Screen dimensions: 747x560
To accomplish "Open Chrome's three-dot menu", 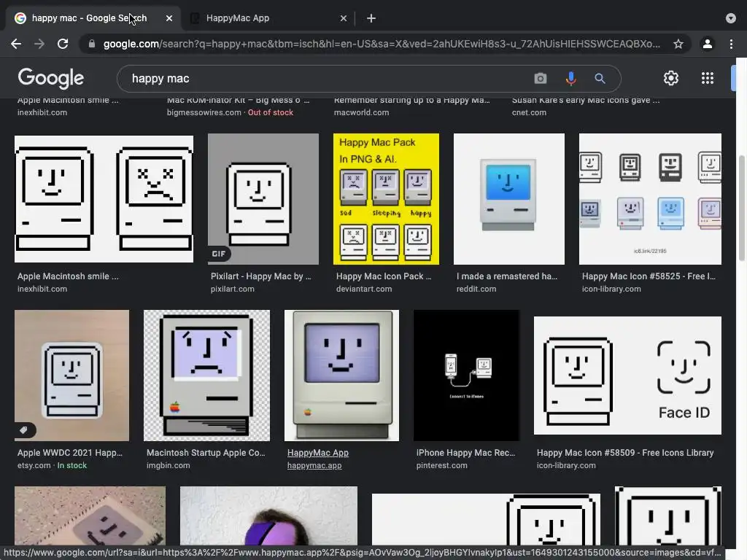I will [x=731, y=44].
